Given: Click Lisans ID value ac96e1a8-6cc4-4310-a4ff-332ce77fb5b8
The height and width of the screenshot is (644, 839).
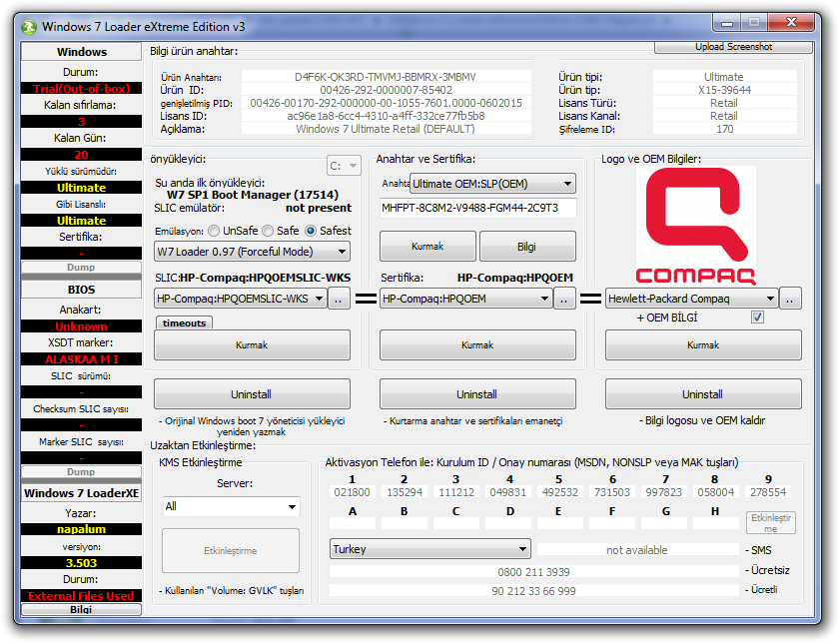Looking at the screenshot, I should click(386, 116).
